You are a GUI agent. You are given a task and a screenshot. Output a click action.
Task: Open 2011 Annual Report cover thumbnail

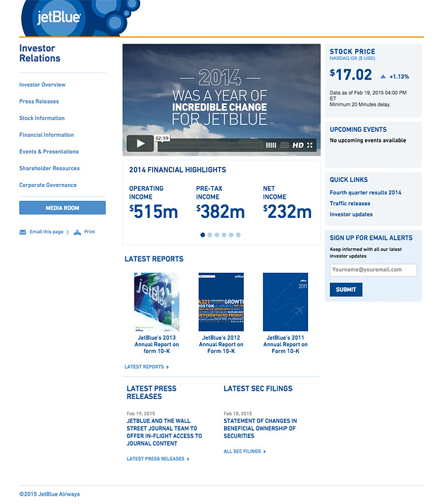(x=285, y=302)
